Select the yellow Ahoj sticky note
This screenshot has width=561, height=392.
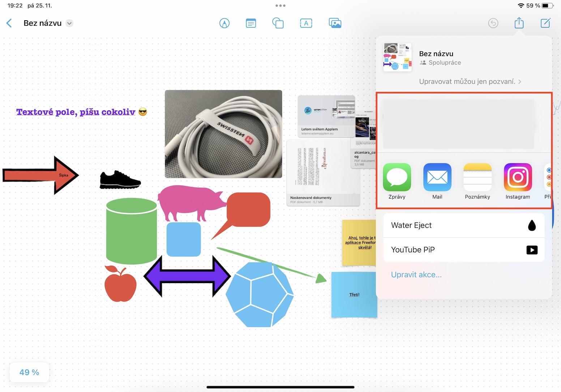click(359, 243)
